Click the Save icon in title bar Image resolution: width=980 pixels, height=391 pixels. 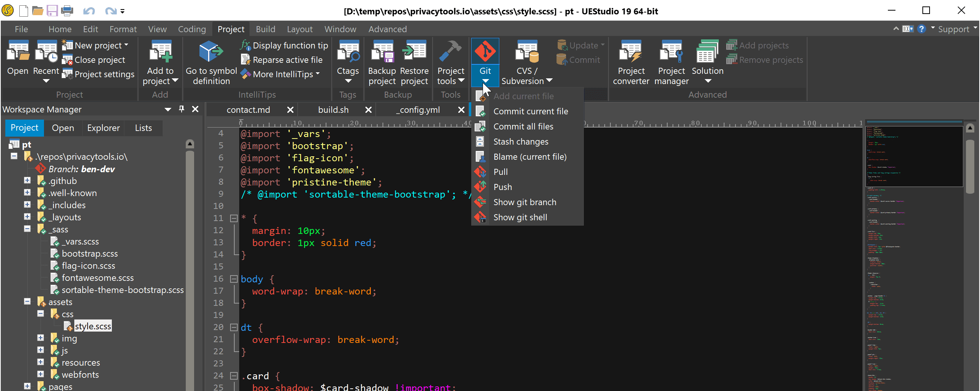click(x=52, y=11)
